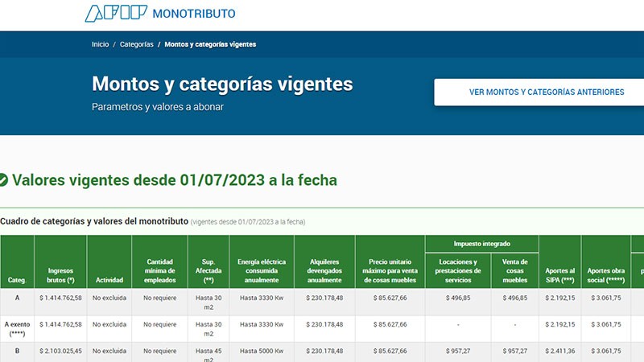Select the current breadcrumb Montos y categorías vigentes

coord(210,44)
